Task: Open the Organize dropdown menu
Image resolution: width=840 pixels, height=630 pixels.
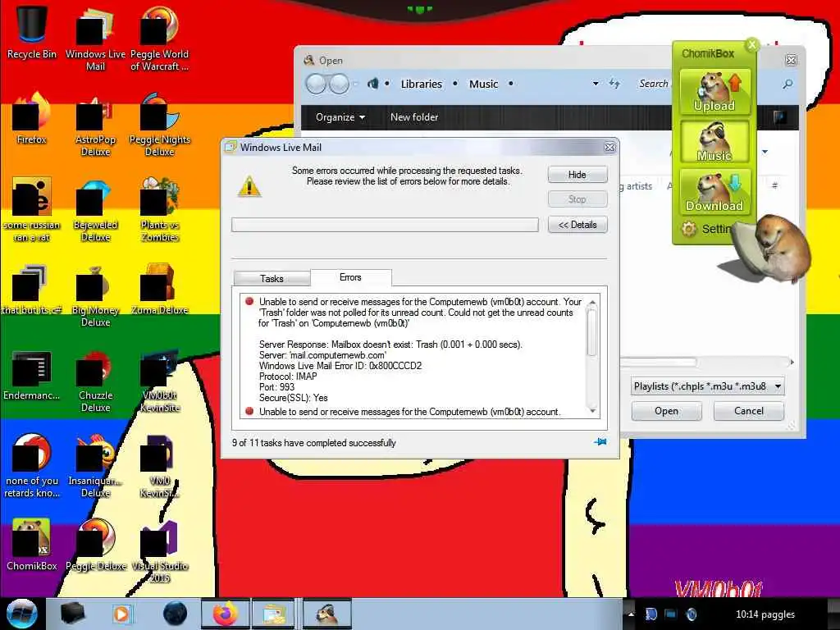Action: pyautogui.click(x=340, y=116)
